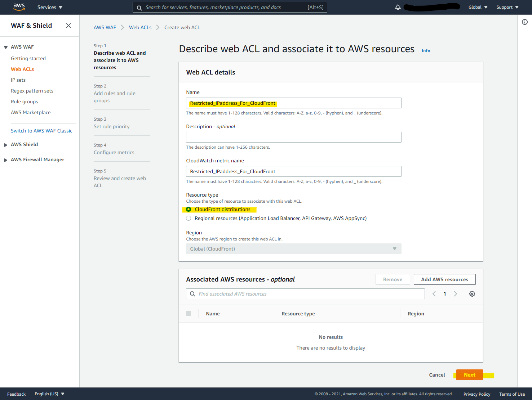532x400 pixels.
Task: Sort table by Resource type column header
Action: point(298,314)
